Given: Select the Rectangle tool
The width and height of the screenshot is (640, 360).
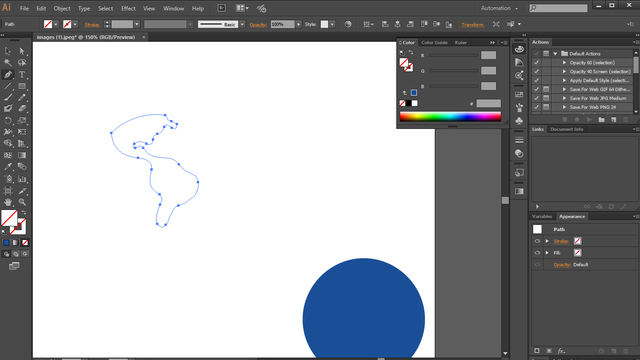Looking at the screenshot, I should coord(22,86).
